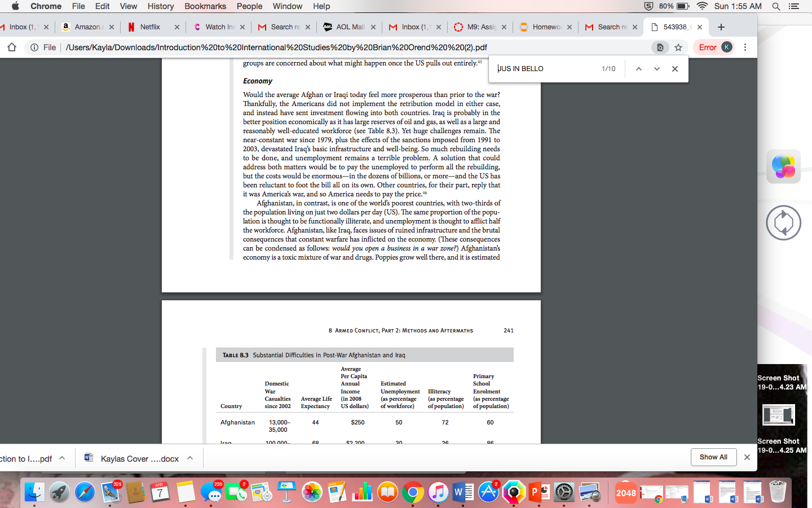Click the Error profile button

click(x=715, y=47)
